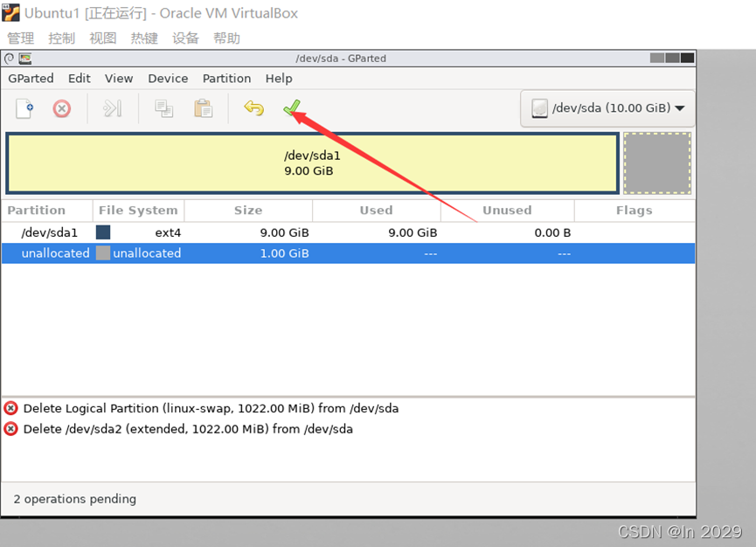
Task: Click the Used column header
Action: click(x=376, y=210)
